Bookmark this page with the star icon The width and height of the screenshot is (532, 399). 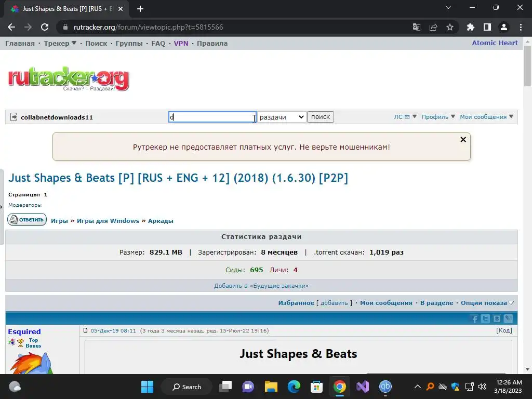[x=450, y=27]
